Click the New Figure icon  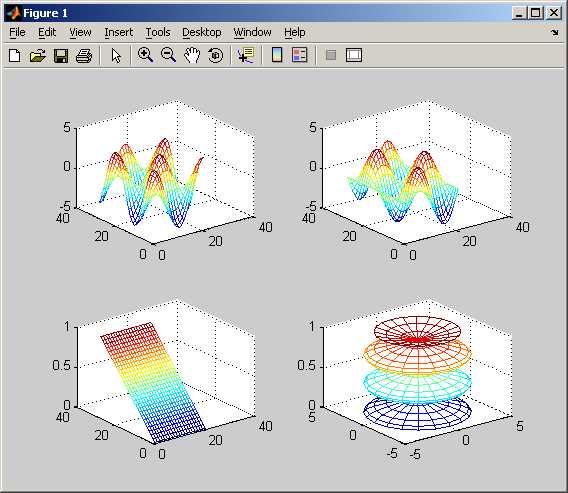(14, 55)
